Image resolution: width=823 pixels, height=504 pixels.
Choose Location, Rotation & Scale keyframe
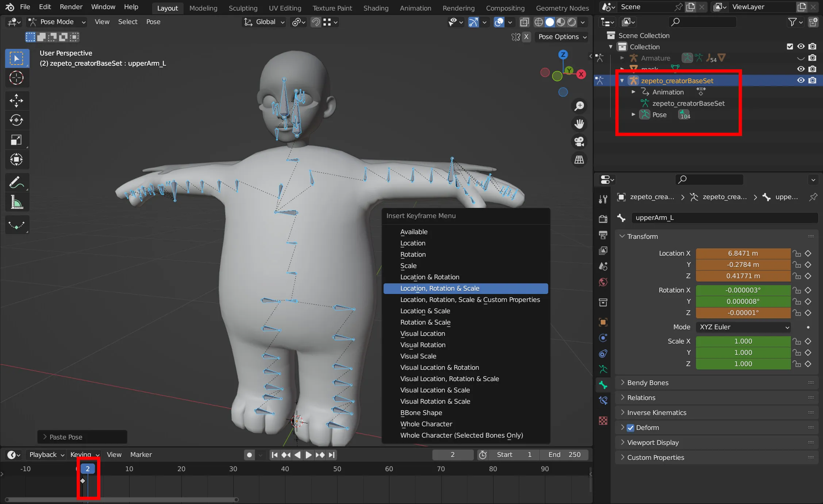click(x=466, y=288)
